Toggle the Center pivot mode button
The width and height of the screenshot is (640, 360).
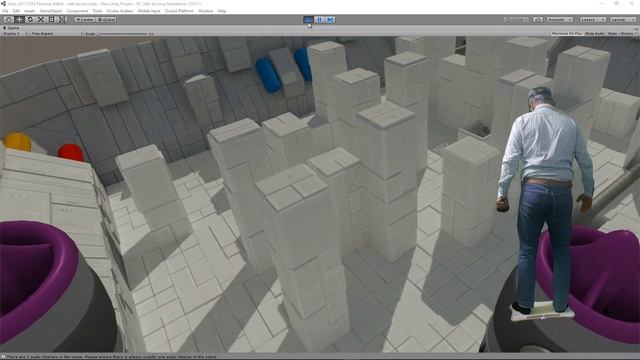pyautogui.click(x=85, y=20)
